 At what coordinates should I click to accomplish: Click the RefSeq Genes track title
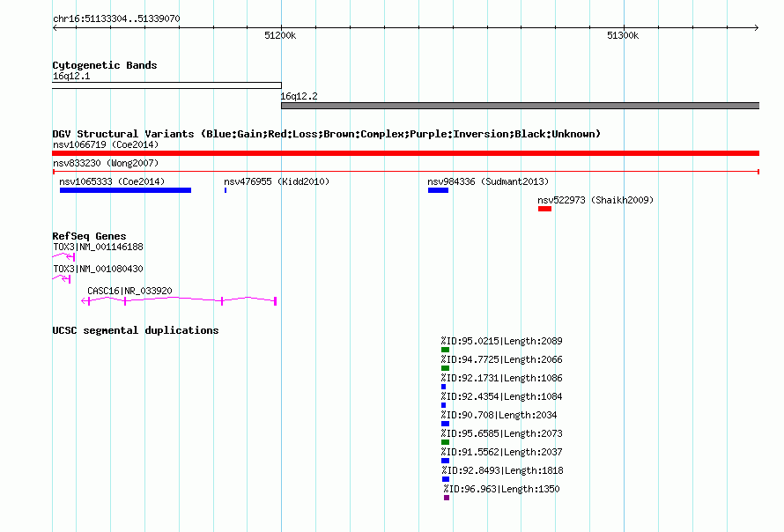point(89,236)
